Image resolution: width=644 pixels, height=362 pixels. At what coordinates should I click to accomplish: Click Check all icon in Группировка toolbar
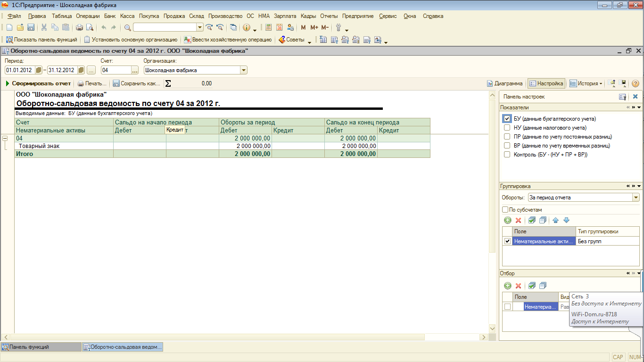pos(532,220)
